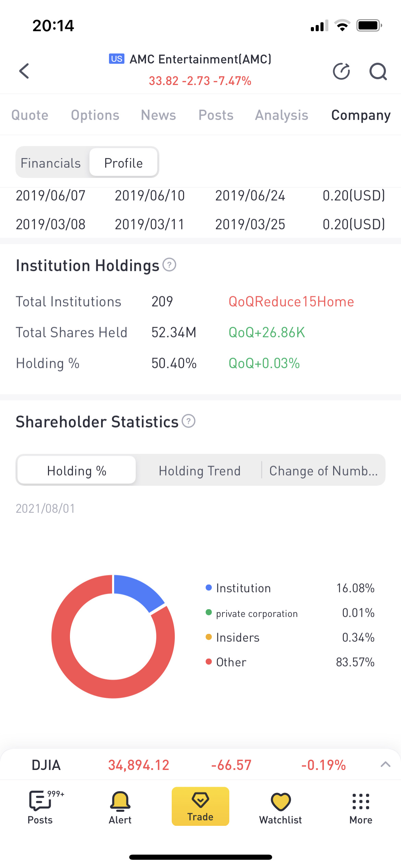
Task: Open the Alert bell icon
Action: [120, 806]
